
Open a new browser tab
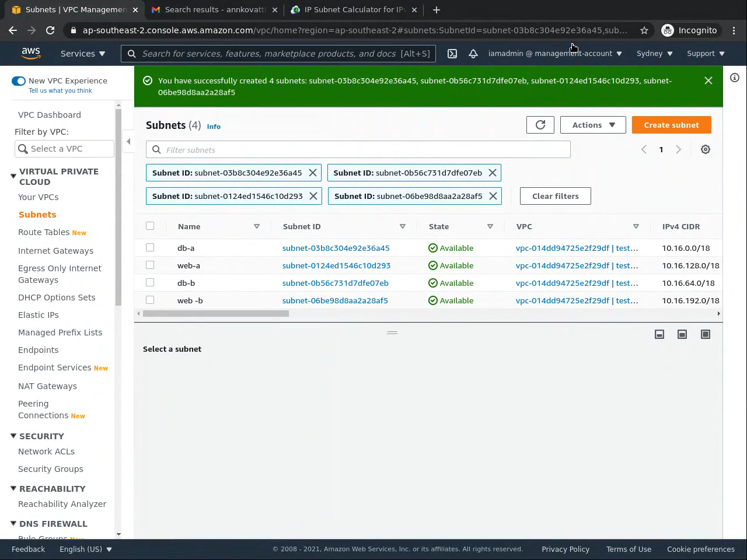pyautogui.click(x=437, y=9)
